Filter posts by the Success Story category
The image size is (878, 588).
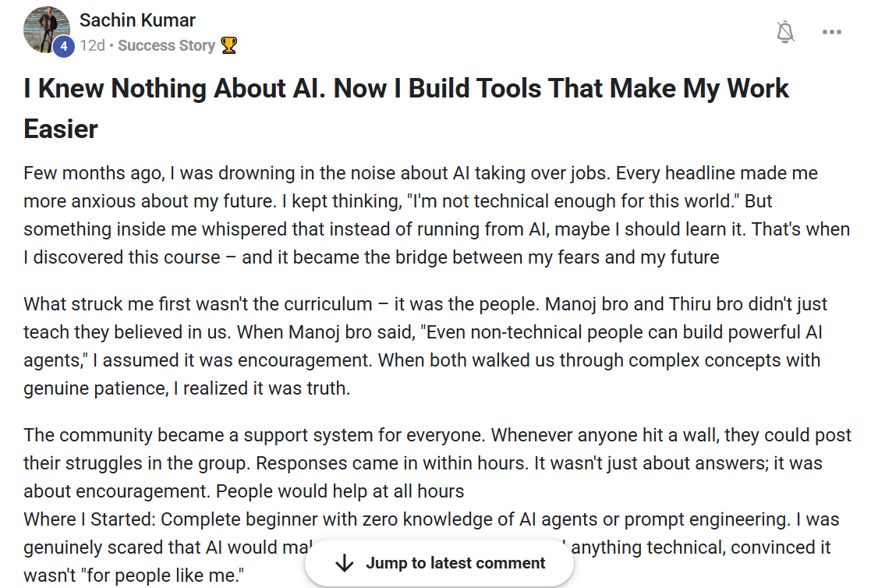[166, 45]
